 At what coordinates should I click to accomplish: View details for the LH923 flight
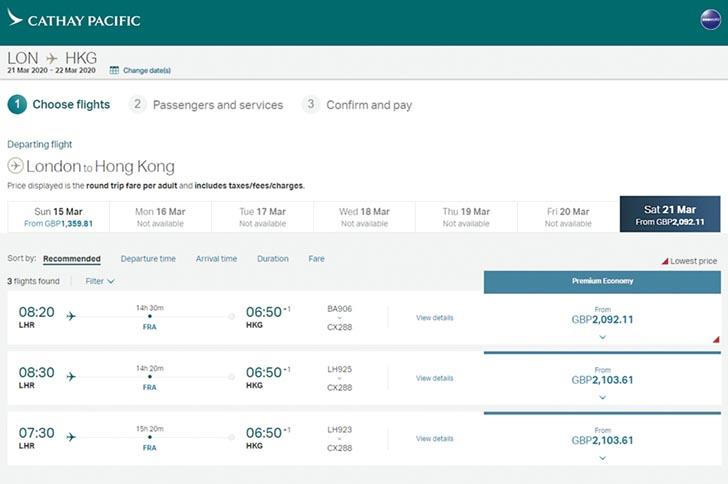(x=434, y=438)
